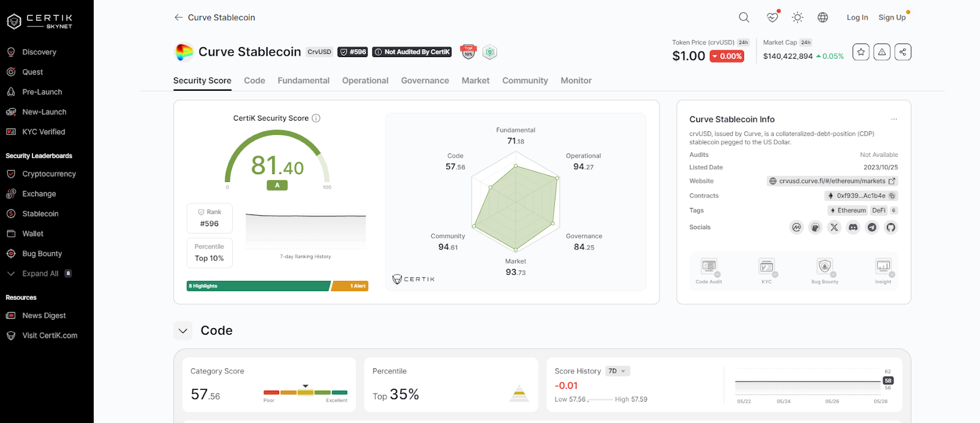
Task: Switch to the Operational tab
Action: coord(365,80)
